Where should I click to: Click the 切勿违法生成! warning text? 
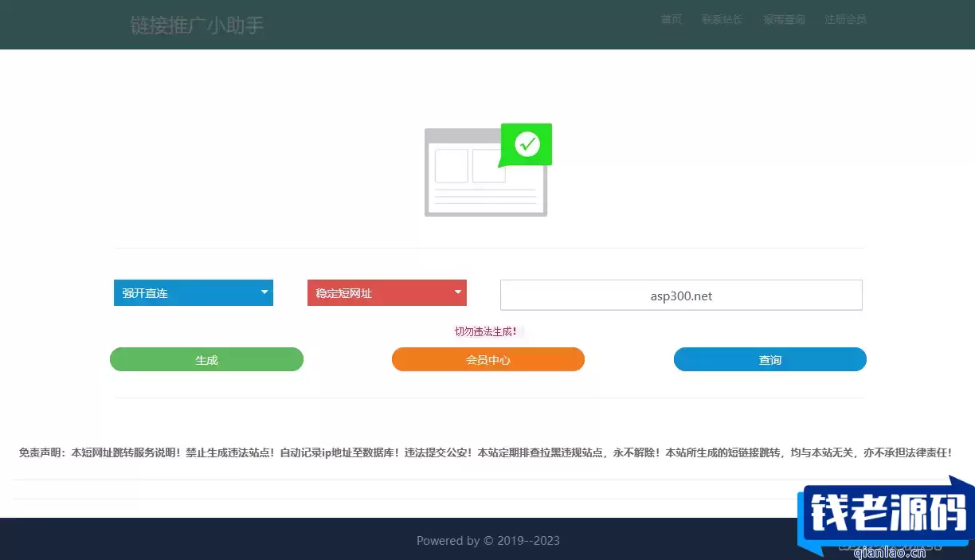point(485,331)
